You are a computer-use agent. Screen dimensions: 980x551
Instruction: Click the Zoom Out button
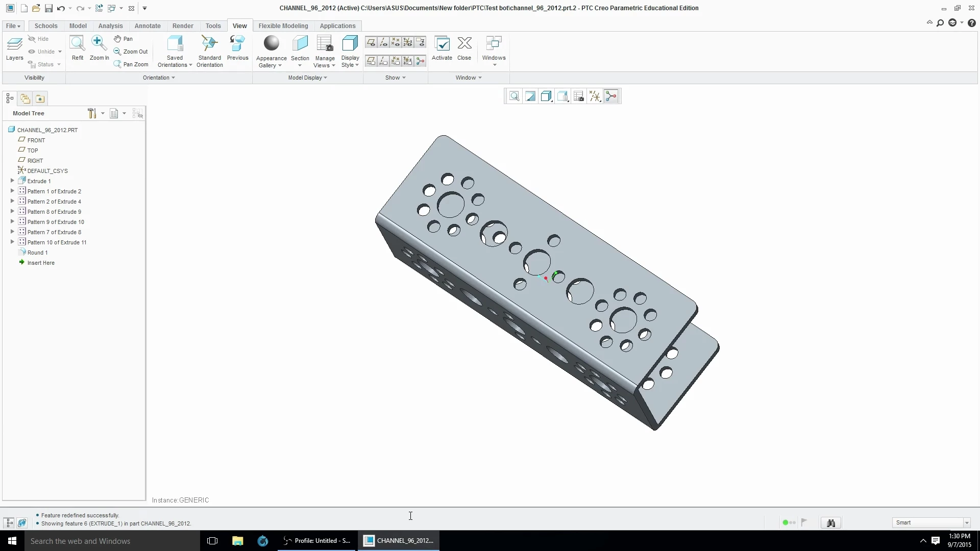131,52
